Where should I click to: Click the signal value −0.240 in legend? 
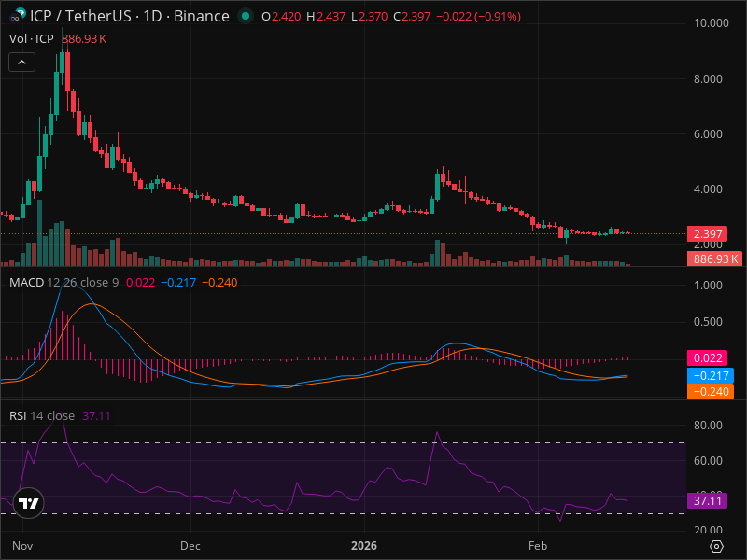[219, 283]
